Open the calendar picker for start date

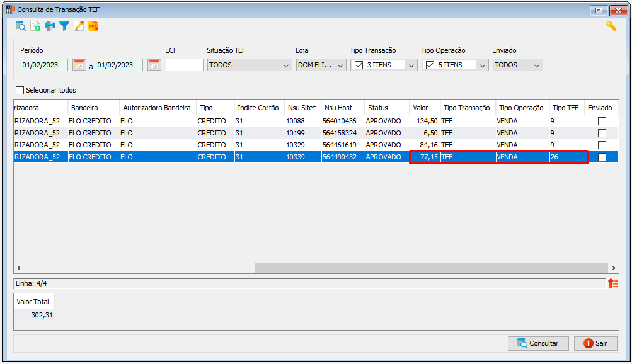79,65
